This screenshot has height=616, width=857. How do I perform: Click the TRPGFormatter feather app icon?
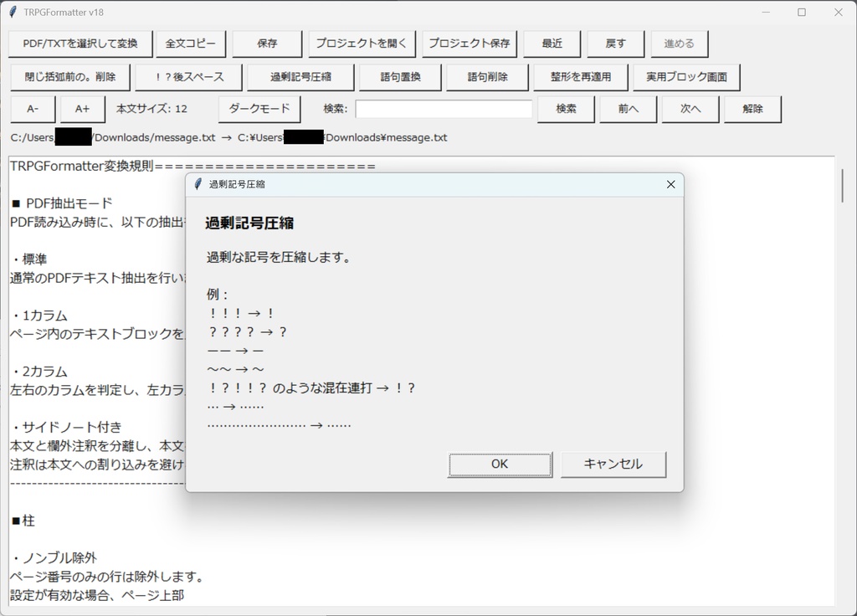click(x=13, y=12)
